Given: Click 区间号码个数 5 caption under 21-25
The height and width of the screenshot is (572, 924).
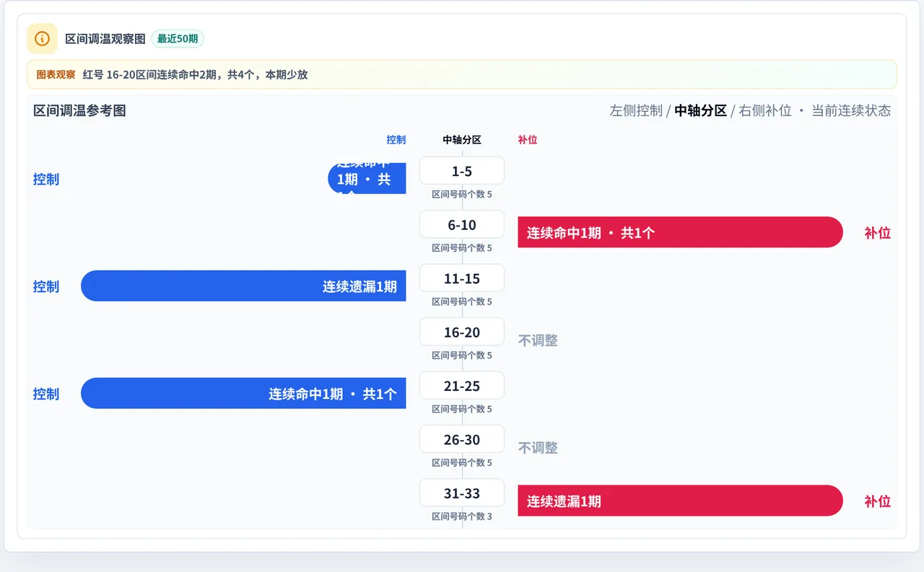Looking at the screenshot, I should point(462,409).
